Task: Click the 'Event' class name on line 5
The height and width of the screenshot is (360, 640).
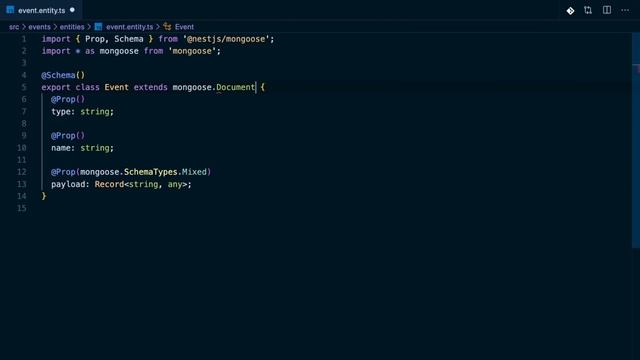Action: [x=116, y=87]
